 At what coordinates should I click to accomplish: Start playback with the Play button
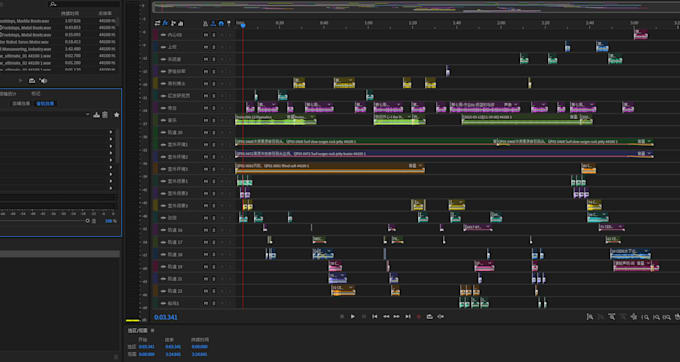(353, 316)
